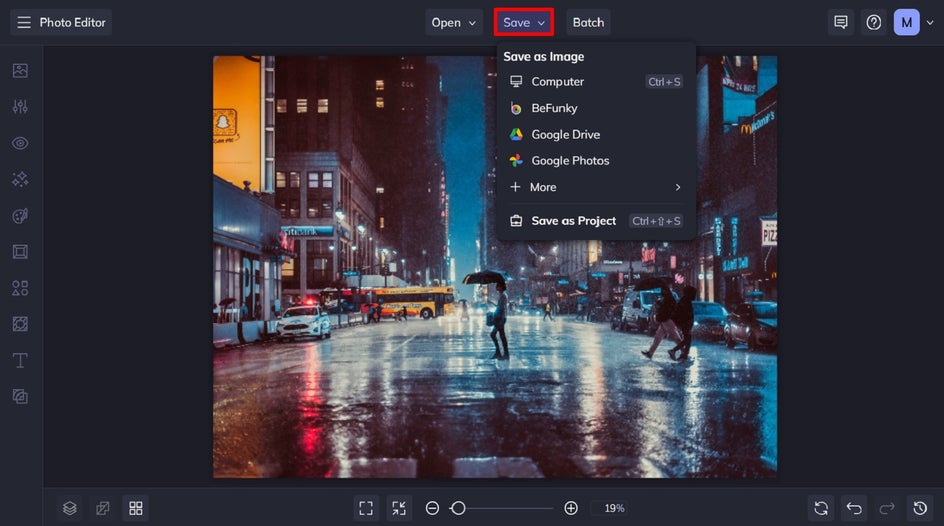Expand the Open dropdown
The image size is (944, 526).
point(453,22)
